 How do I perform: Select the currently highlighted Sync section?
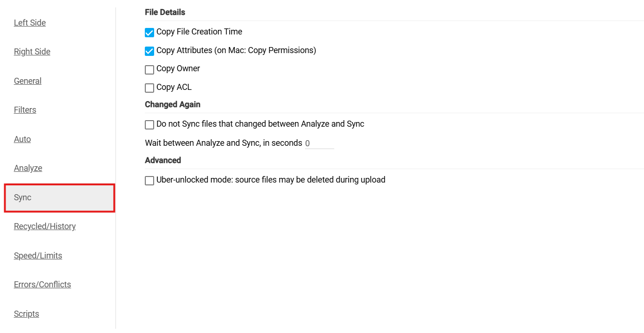(x=22, y=197)
